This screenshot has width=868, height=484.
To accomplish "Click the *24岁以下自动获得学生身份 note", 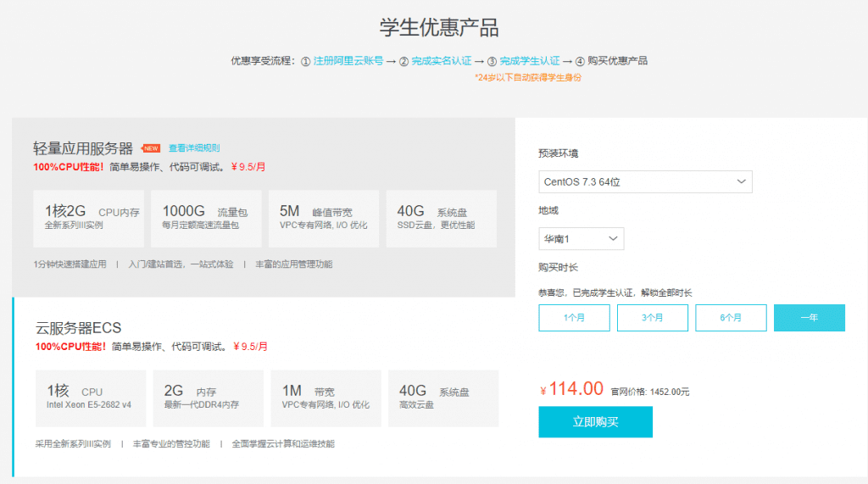I will click(528, 77).
